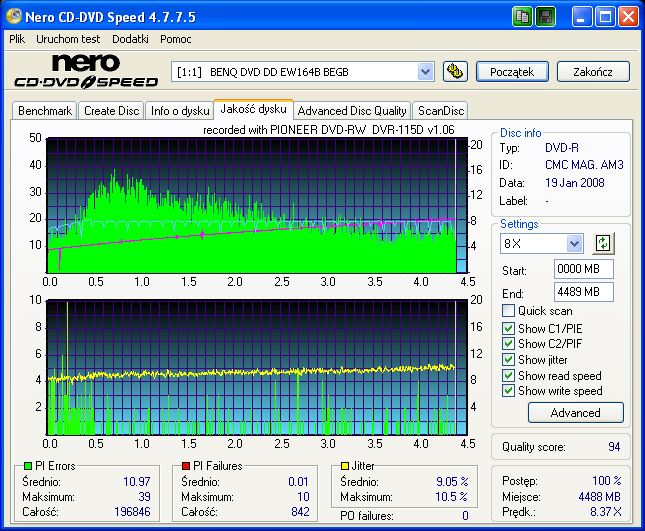Click the Quality score value 94
645x531 pixels.
pyautogui.click(x=614, y=447)
